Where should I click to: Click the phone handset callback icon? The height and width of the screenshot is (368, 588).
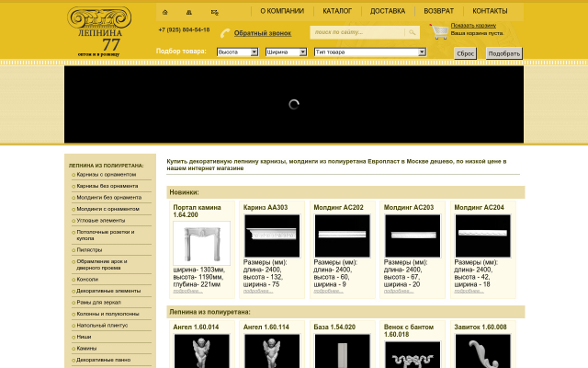point(225,33)
